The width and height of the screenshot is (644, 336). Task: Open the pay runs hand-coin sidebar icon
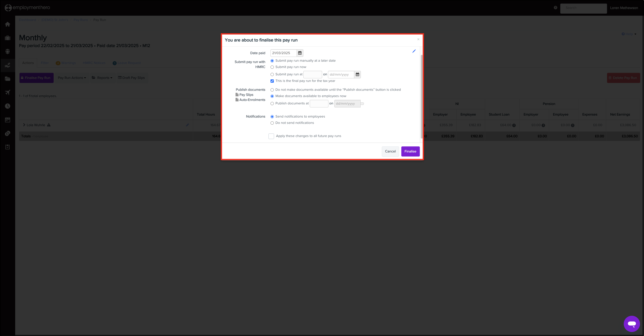point(8,65)
